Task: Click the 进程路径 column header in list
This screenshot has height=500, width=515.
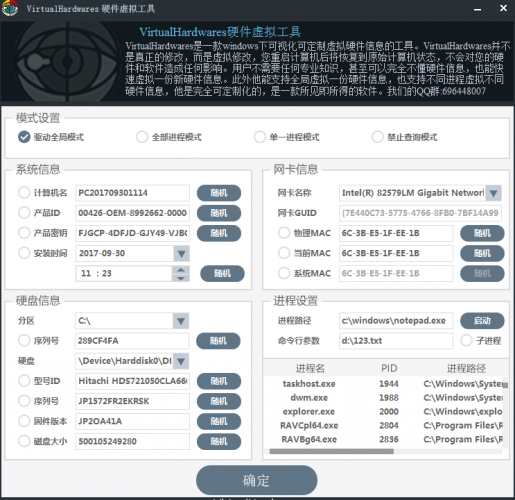Action: tap(466, 368)
